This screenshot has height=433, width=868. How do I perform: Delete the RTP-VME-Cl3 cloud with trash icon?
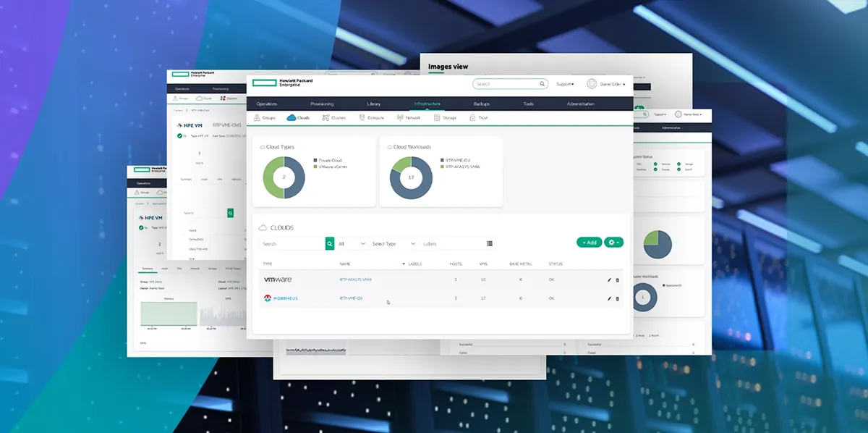tap(617, 298)
